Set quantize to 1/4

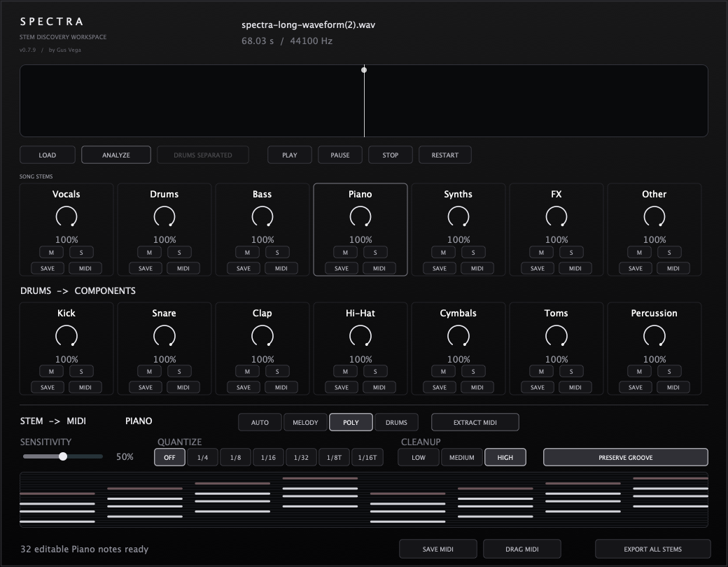pyautogui.click(x=202, y=457)
